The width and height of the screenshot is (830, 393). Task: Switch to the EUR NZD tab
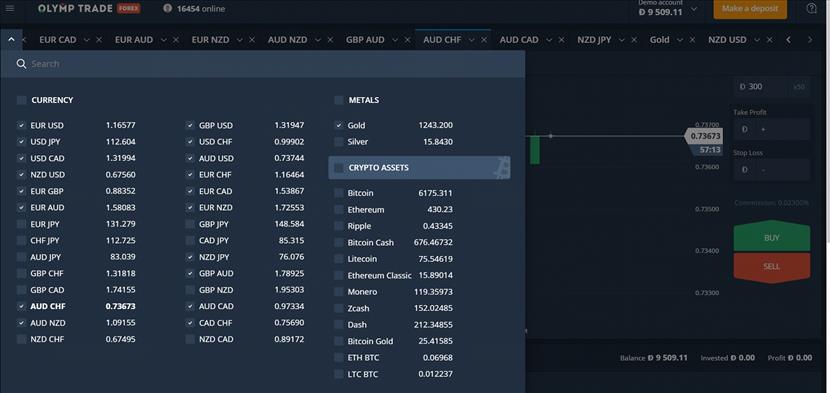[x=210, y=40]
